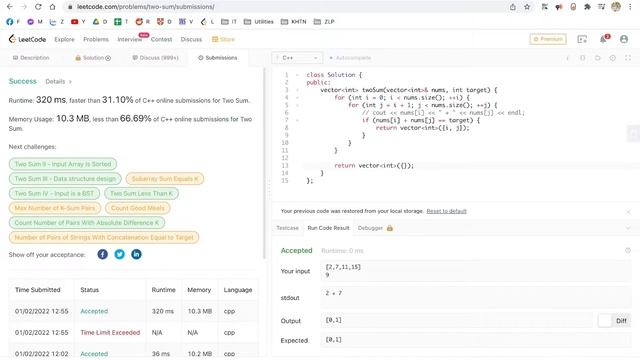
Task: Open the Run Code Result tab
Action: (328, 228)
